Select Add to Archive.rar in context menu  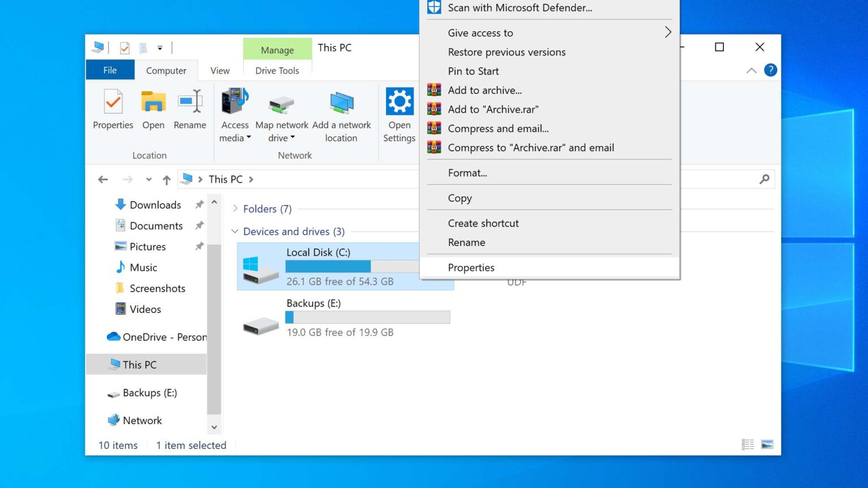tap(493, 109)
